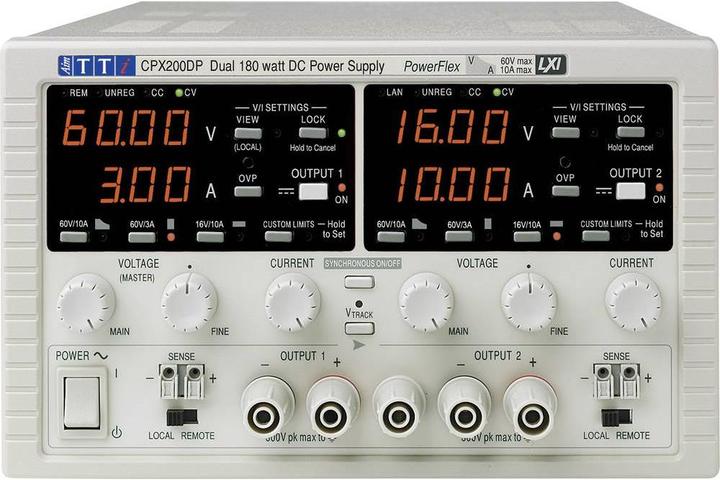The width and height of the screenshot is (720, 480).
Task: Click the Output 2 LAN indicator
Action: click(382, 92)
